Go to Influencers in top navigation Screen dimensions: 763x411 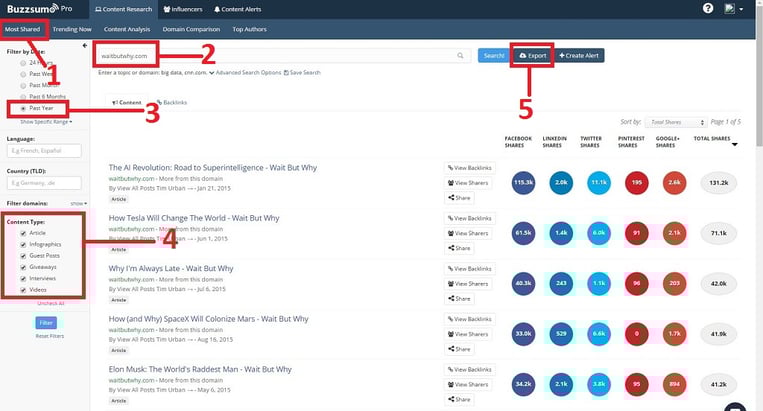[183, 9]
